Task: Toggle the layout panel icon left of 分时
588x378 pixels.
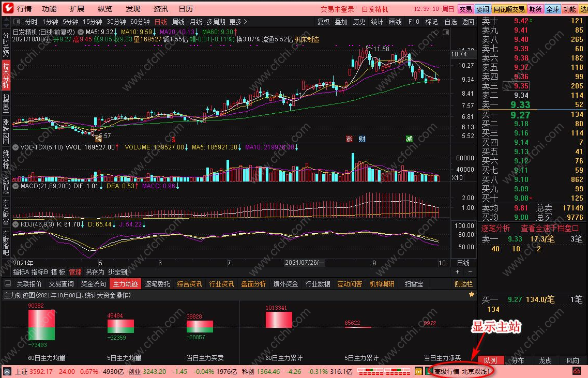Action: 17,22
